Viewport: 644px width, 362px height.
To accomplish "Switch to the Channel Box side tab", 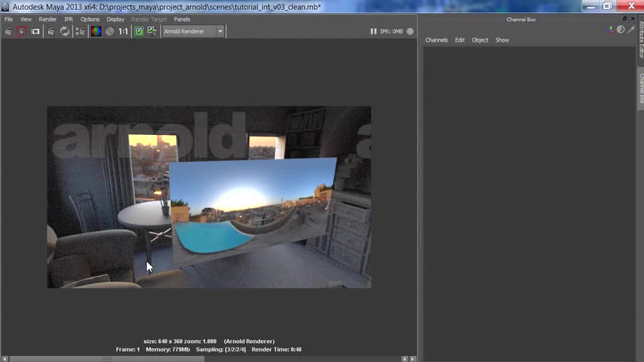I will [x=641, y=88].
